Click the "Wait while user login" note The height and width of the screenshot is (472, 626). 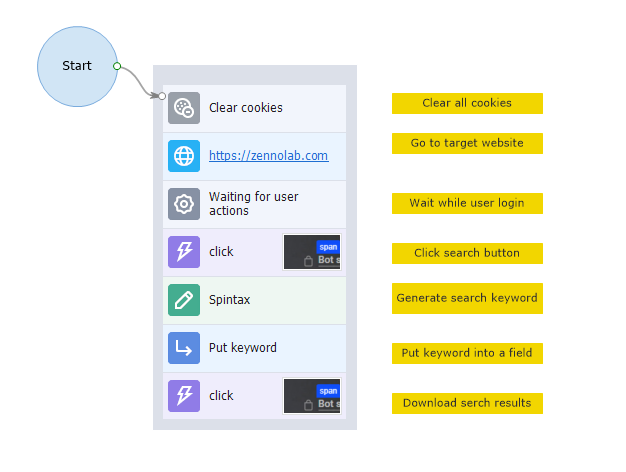pyautogui.click(x=467, y=203)
